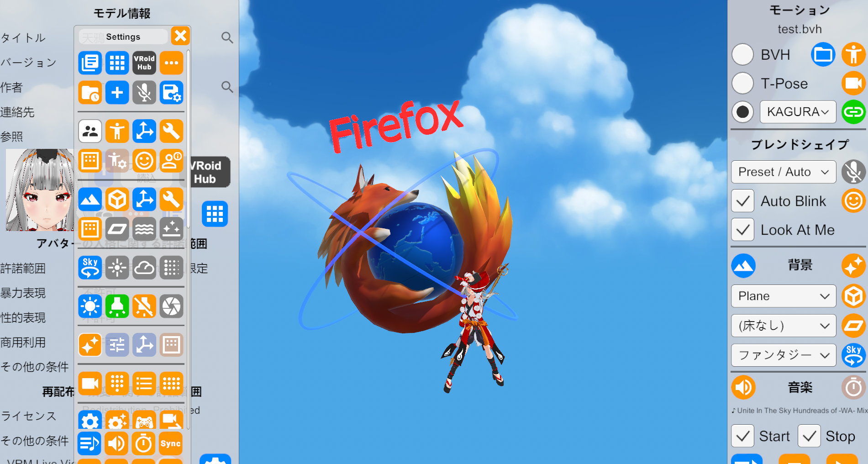Click the orange cube icon beside Plane dropdown

853,296
